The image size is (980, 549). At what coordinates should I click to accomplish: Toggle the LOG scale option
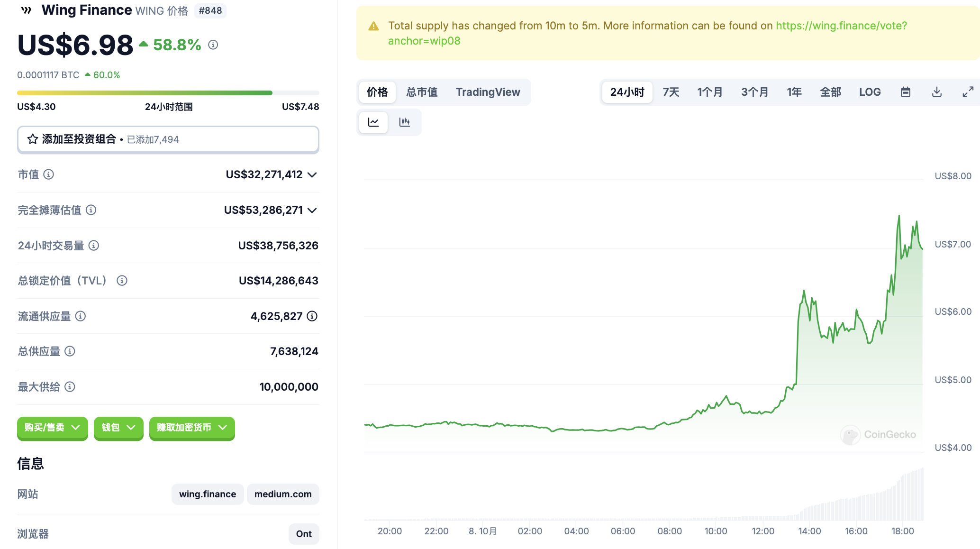pos(870,92)
